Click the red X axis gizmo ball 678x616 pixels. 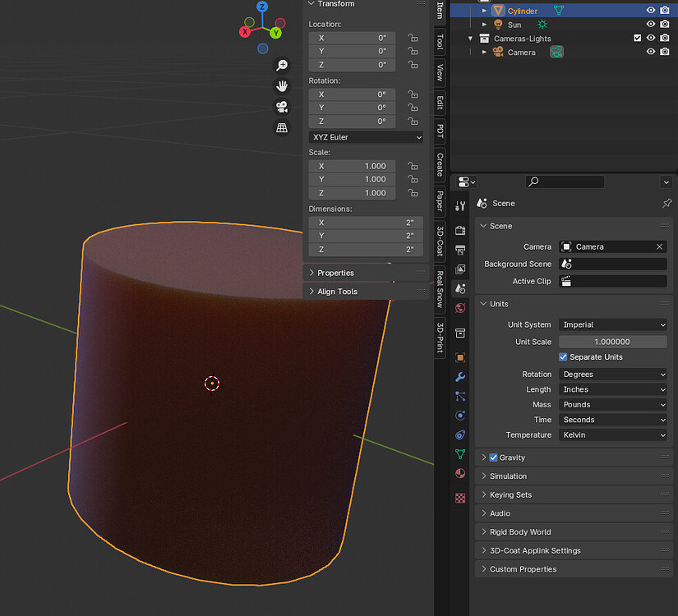point(245,31)
